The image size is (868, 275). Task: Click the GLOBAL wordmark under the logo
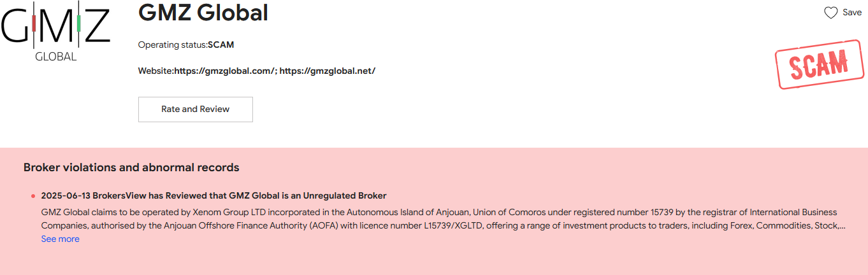[x=56, y=57]
